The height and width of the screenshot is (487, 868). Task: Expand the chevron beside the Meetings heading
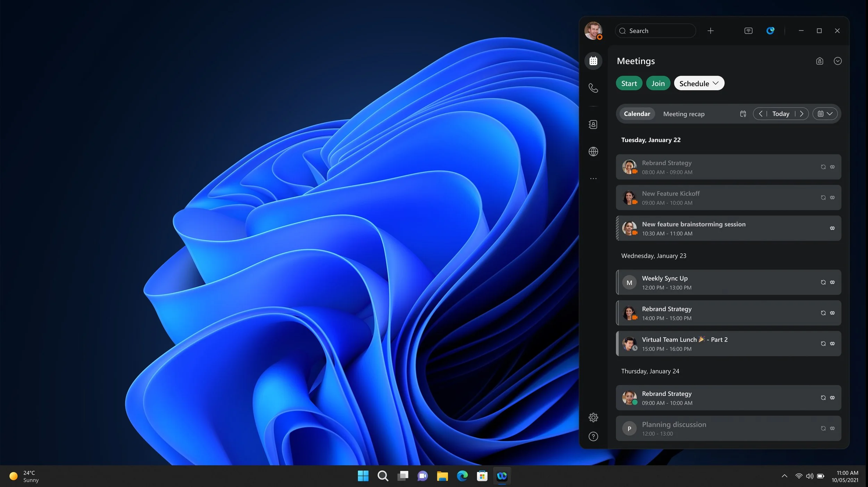[x=838, y=61]
